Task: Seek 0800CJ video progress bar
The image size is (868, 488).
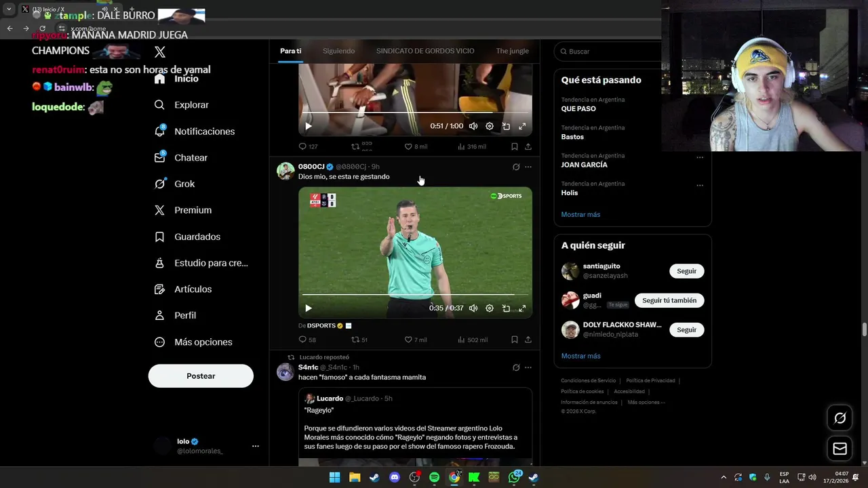Action: click(x=415, y=295)
